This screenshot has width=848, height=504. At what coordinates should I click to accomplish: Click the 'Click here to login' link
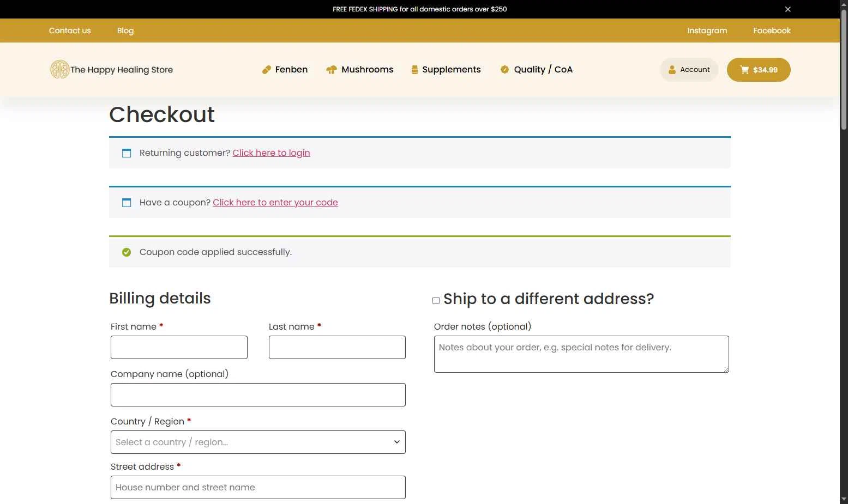pos(271,153)
